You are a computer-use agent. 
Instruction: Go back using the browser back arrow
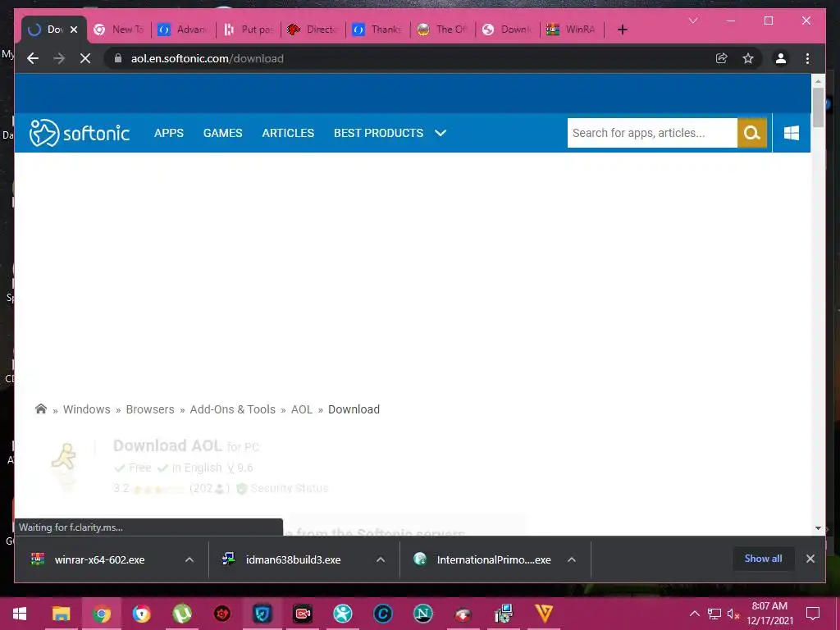pyautogui.click(x=33, y=58)
